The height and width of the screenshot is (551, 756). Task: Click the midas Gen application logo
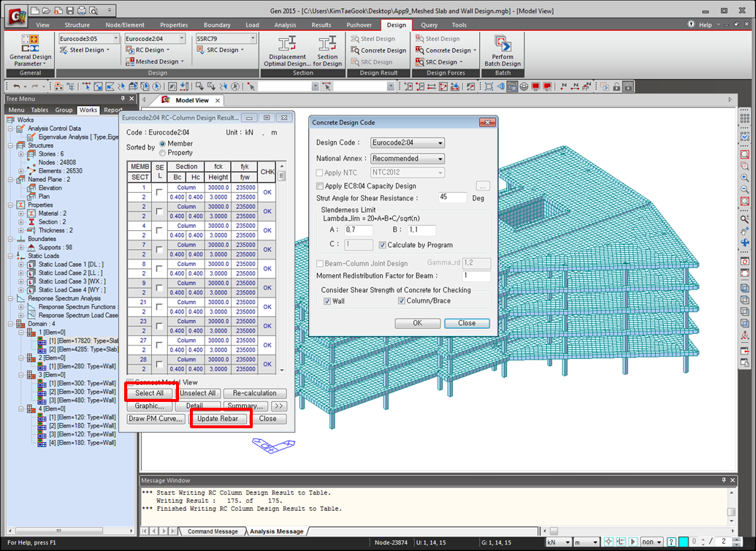(x=17, y=15)
